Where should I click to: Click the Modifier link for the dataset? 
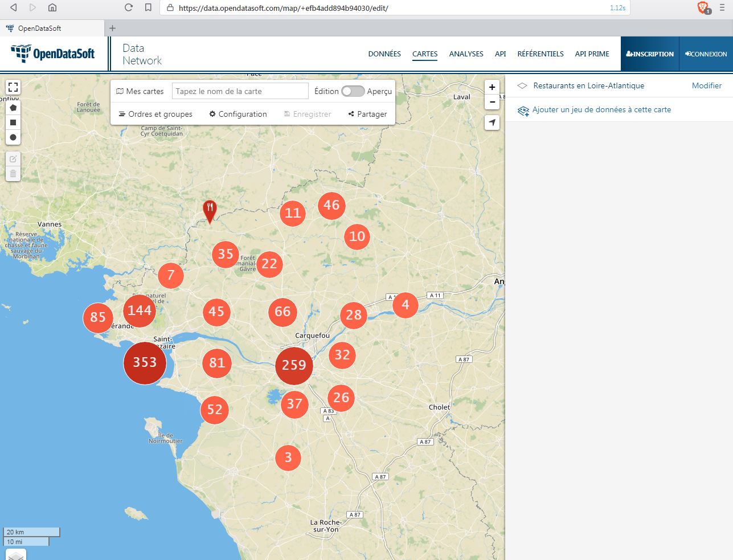706,85
